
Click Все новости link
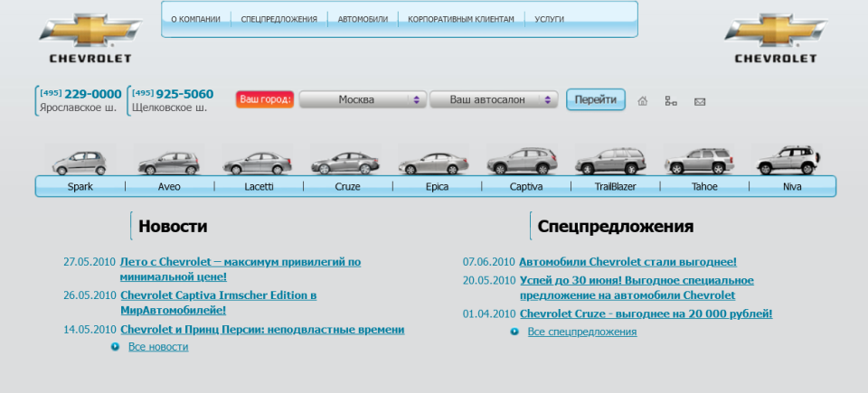point(158,347)
